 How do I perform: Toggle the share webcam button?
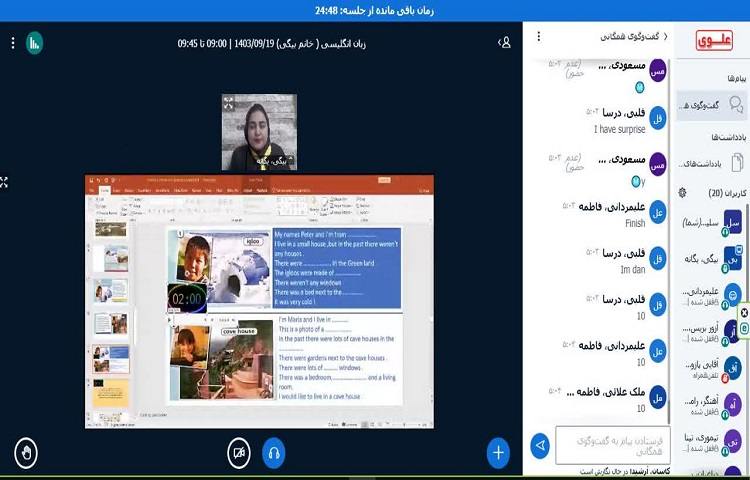coord(239,452)
